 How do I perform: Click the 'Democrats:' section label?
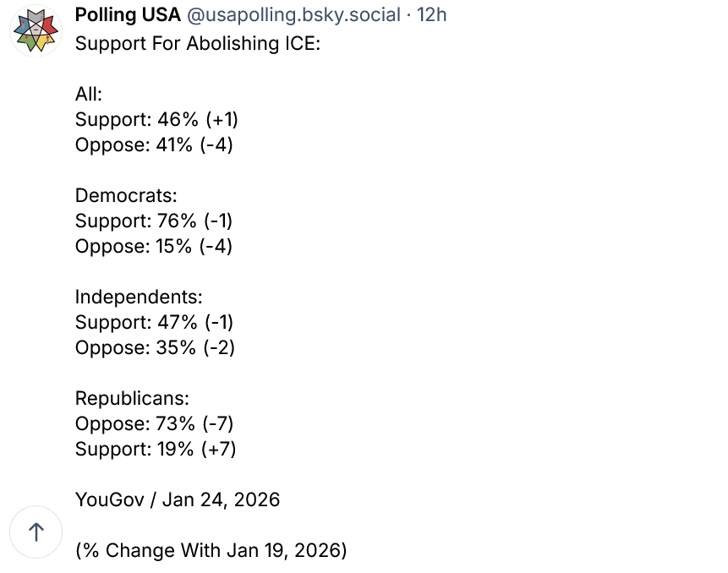[126, 195]
